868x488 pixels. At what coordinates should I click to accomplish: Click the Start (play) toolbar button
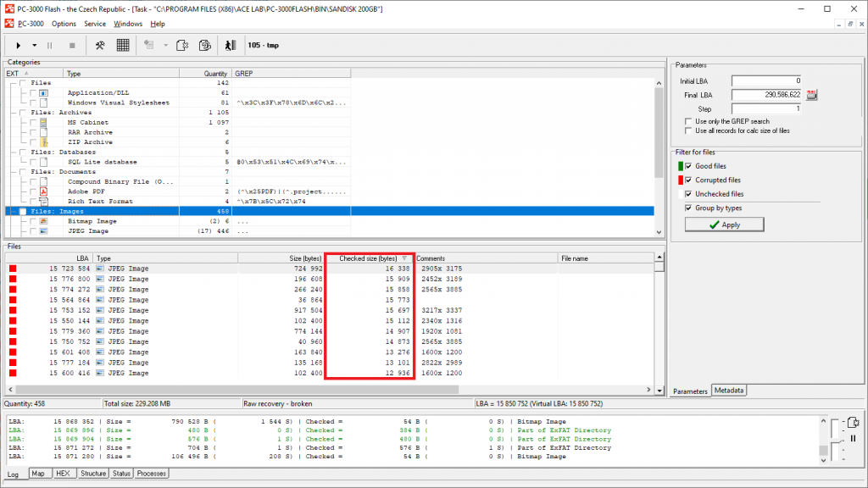(x=19, y=45)
